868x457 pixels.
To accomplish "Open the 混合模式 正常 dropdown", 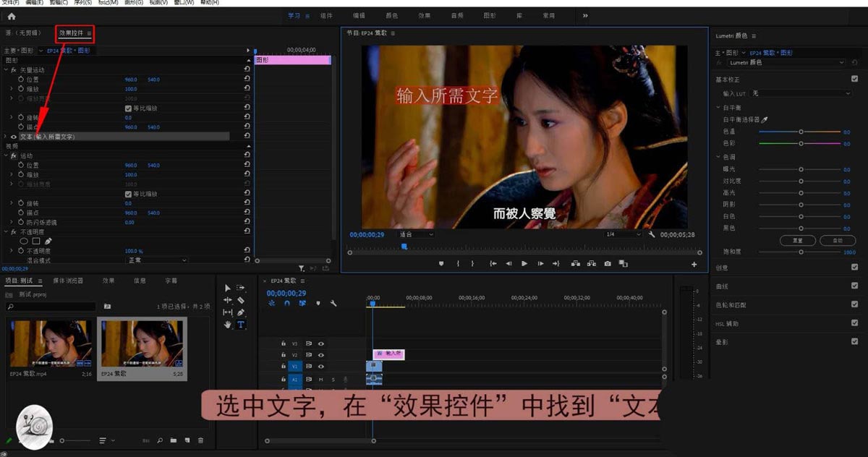I will coord(156,260).
